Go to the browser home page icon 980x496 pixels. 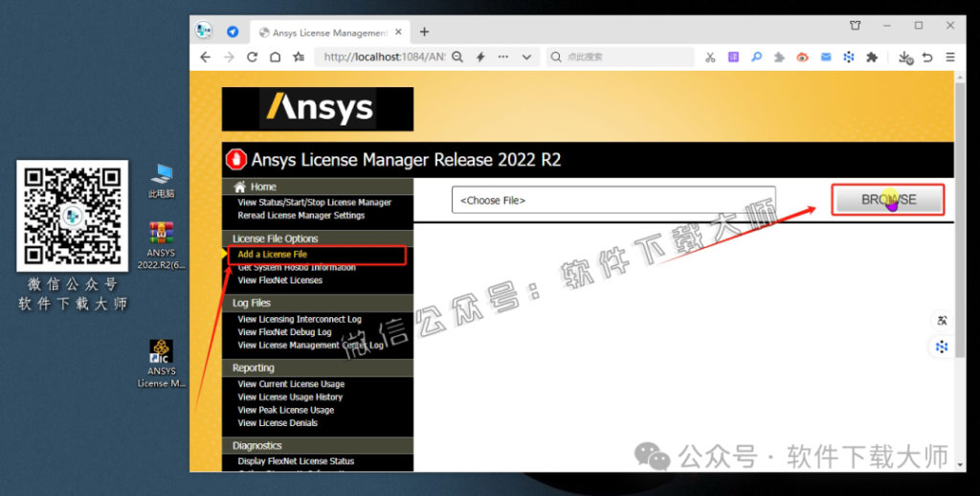pos(275,56)
